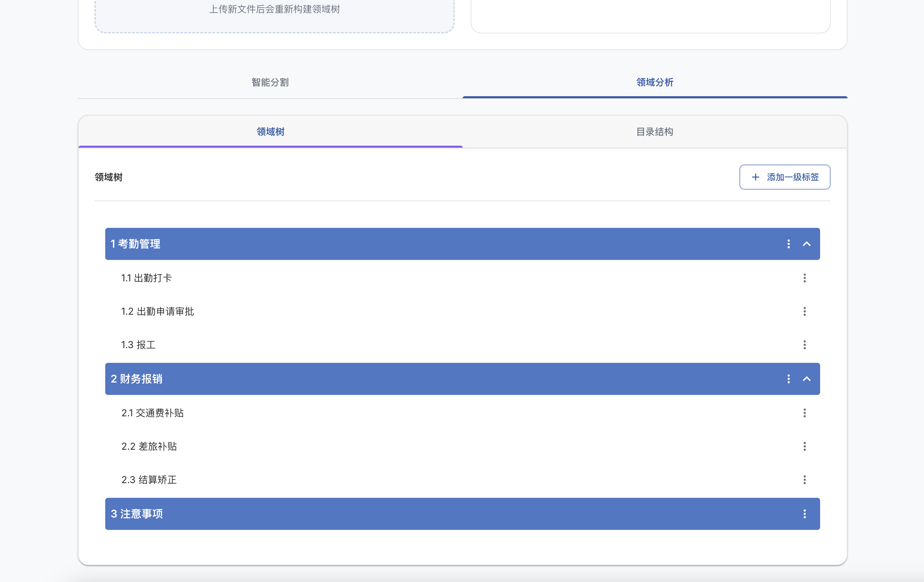Image resolution: width=924 pixels, height=582 pixels.
Task: Collapse the 2 财务报销 section
Action: [807, 379]
